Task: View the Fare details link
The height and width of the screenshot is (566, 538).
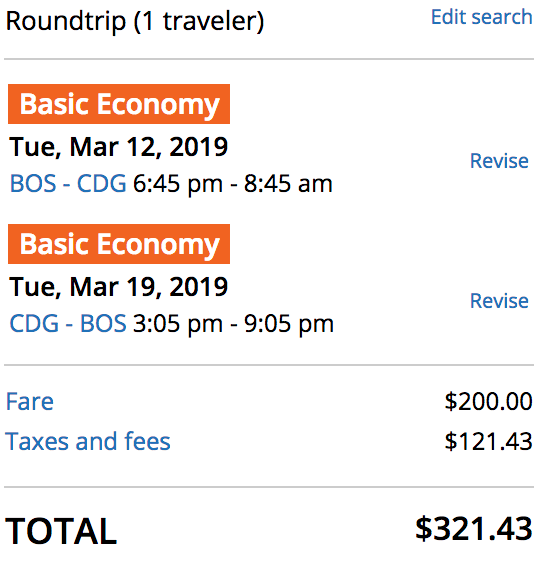Action: (x=30, y=401)
